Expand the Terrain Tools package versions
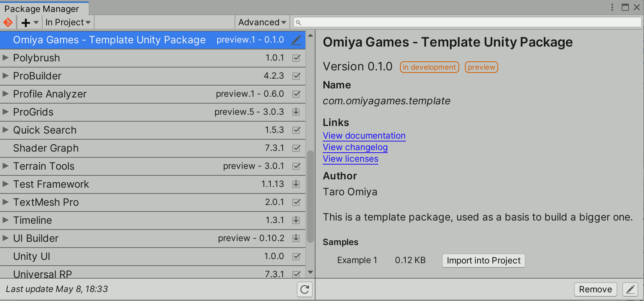This screenshot has width=644, height=301. [x=5, y=166]
